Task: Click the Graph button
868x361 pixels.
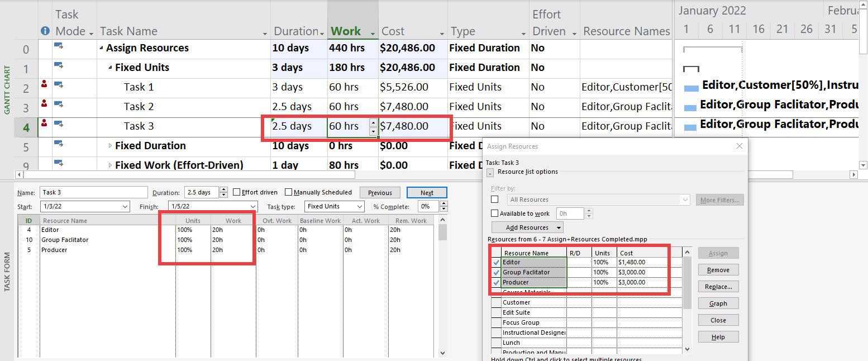Action: [x=718, y=303]
